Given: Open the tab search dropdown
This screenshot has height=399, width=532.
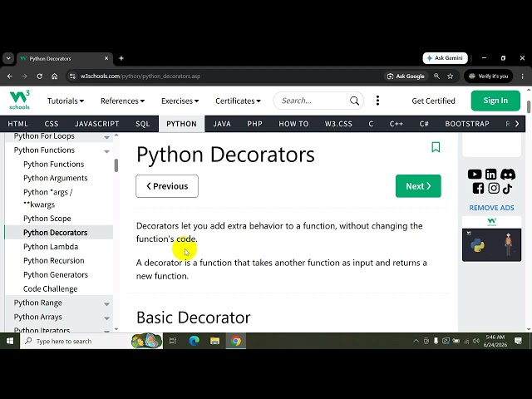Looking at the screenshot, I should (x=8, y=58).
